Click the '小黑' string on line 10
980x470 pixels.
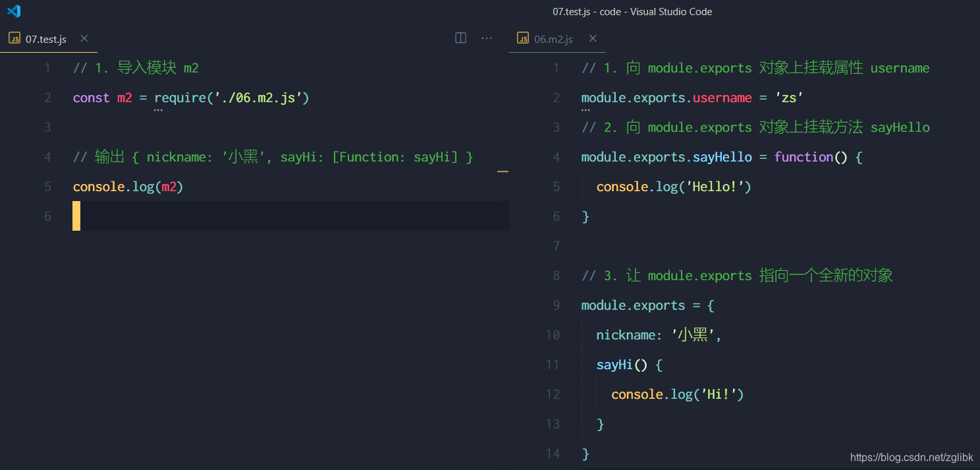coord(693,335)
